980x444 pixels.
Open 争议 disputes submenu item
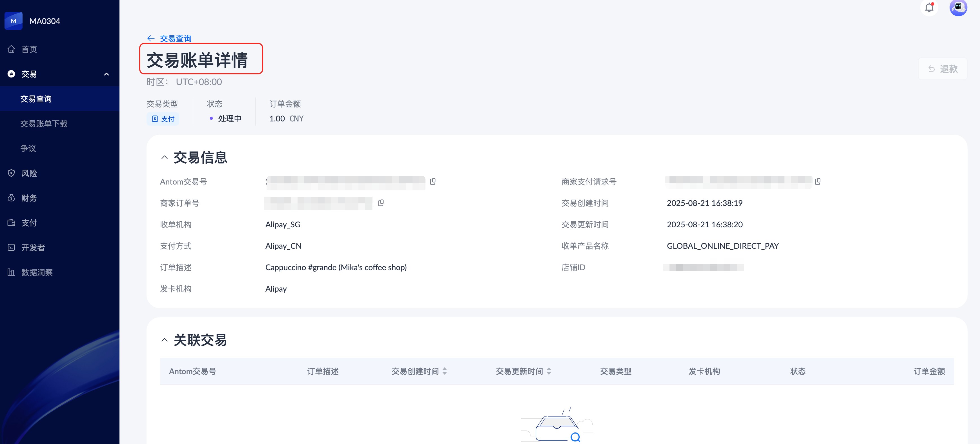point(28,148)
